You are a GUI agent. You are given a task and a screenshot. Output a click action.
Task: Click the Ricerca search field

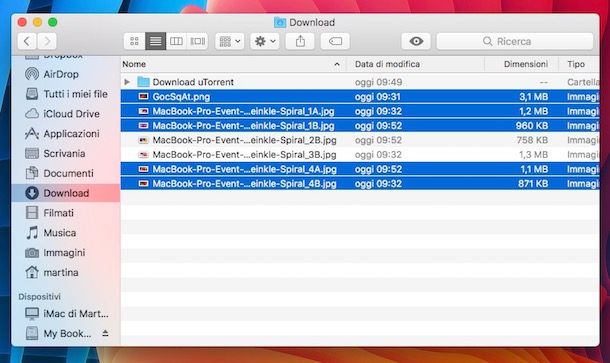pos(515,41)
